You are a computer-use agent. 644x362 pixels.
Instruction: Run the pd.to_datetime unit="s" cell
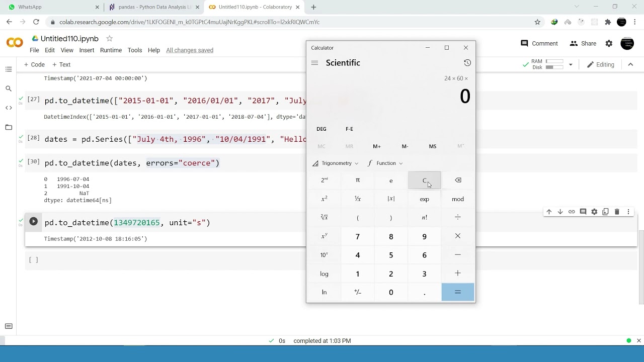coord(33,222)
